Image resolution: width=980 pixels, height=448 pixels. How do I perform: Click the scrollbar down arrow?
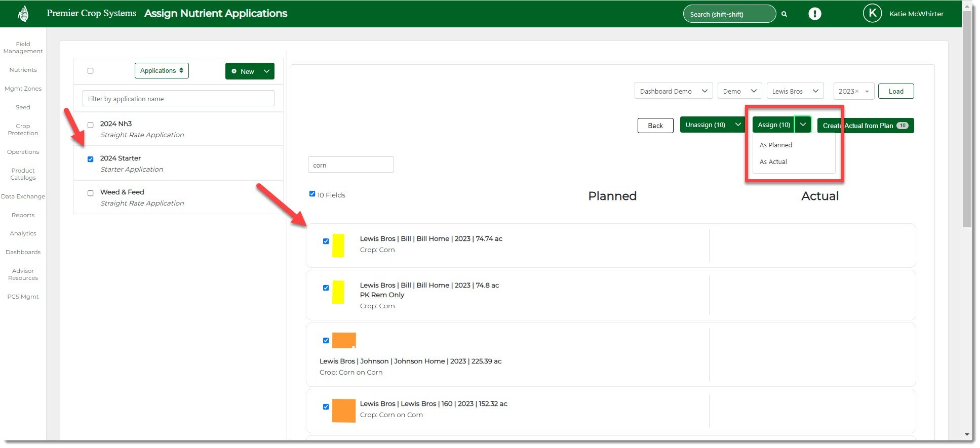point(967,434)
